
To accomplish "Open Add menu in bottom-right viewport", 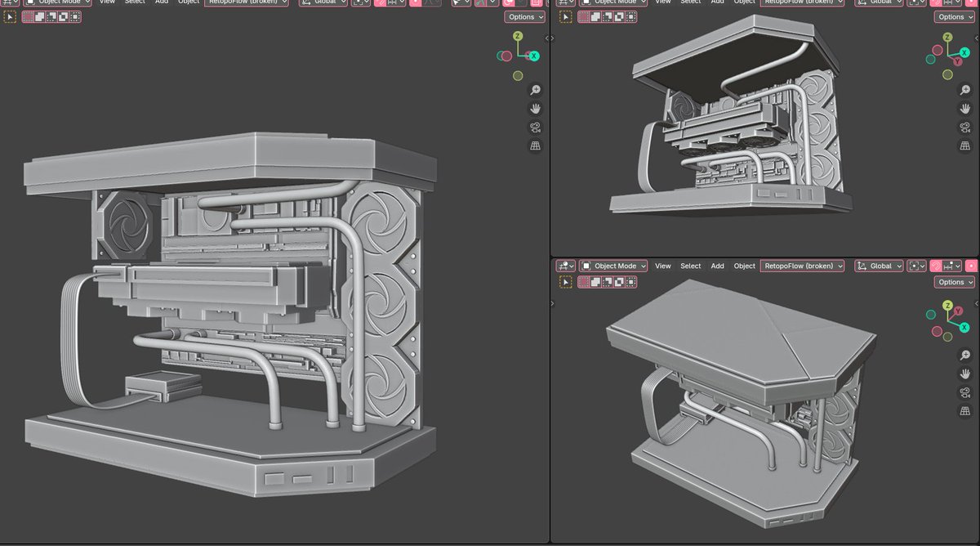I will coord(717,266).
